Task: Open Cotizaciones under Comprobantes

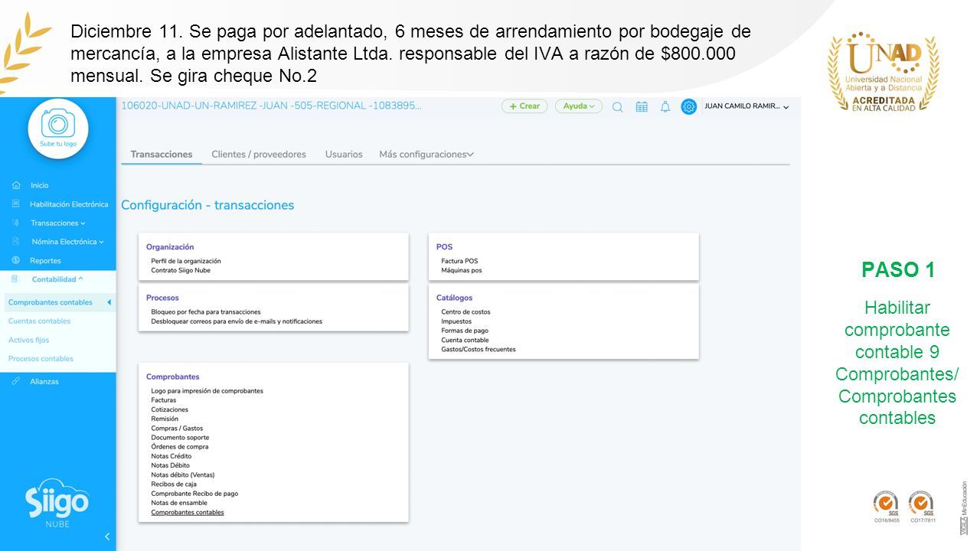Action: tap(170, 409)
